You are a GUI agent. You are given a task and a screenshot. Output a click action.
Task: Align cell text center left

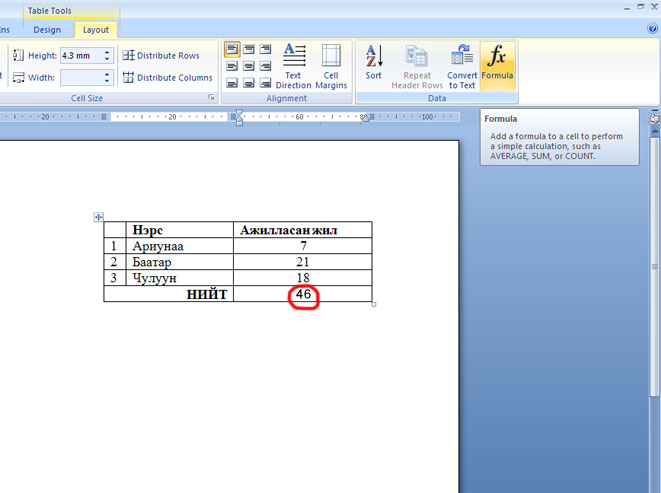232,66
